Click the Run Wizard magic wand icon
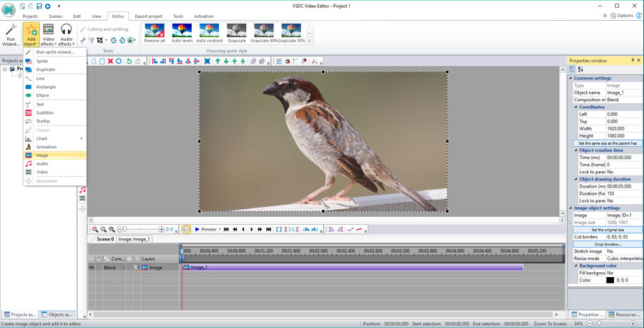The height and width of the screenshot is (328, 644). click(x=11, y=30)
